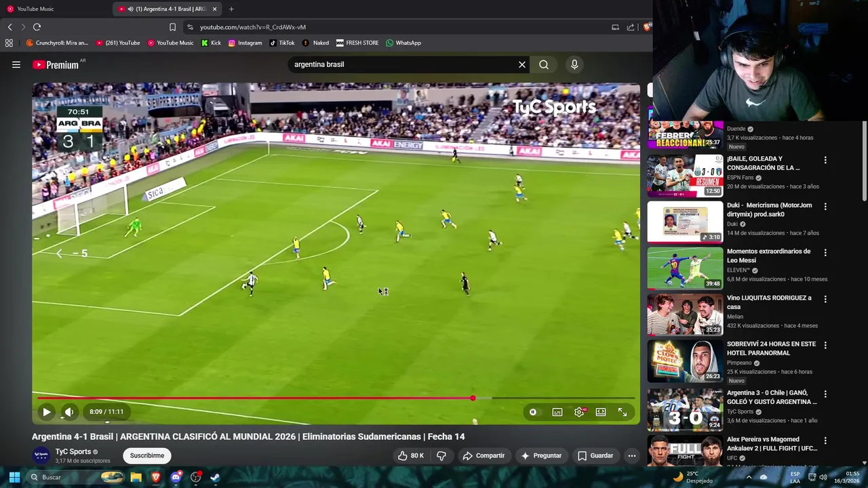Go back in browser history
Screen dimensions: 868x488
point(9,27)
